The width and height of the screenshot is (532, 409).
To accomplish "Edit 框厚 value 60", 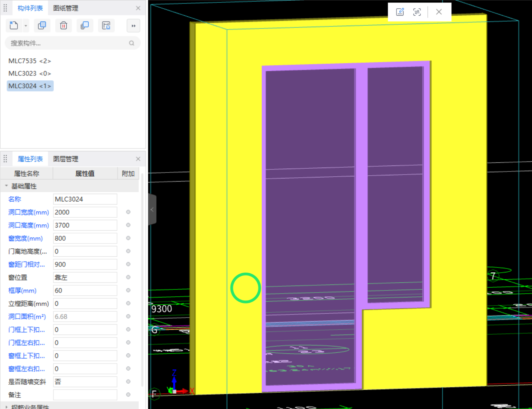I will click(x=85, y=290).
